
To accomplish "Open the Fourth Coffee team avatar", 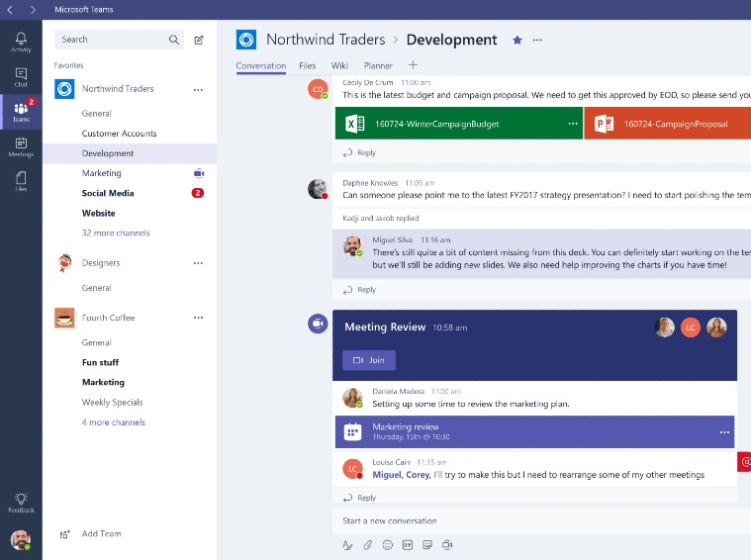I will [64, 318].
